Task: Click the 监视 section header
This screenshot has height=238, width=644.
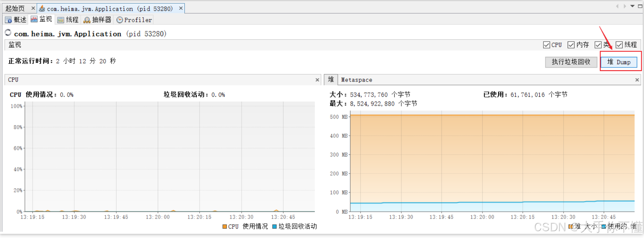Action: [x=15, y=45]
